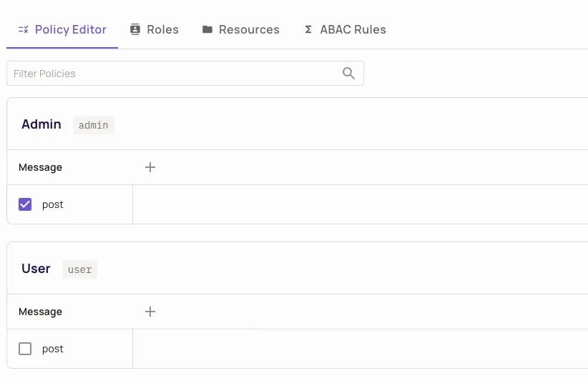588x378 pixels.
Task: Add action with plus in User section
Action: click(150, 312)
